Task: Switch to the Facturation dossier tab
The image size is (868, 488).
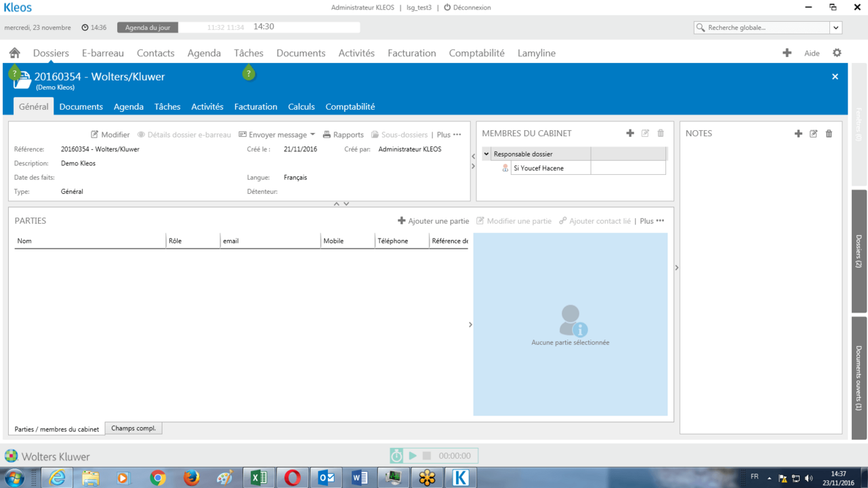Action: (x=255, y=106)
